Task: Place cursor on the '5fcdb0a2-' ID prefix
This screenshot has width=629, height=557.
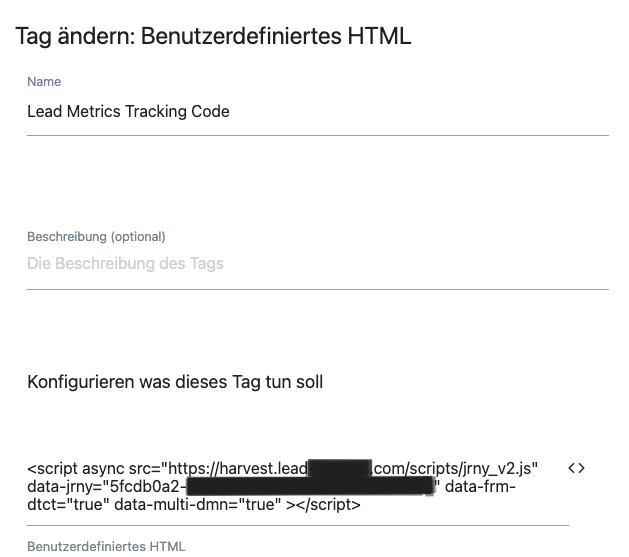Action: (x=148, y=486)
